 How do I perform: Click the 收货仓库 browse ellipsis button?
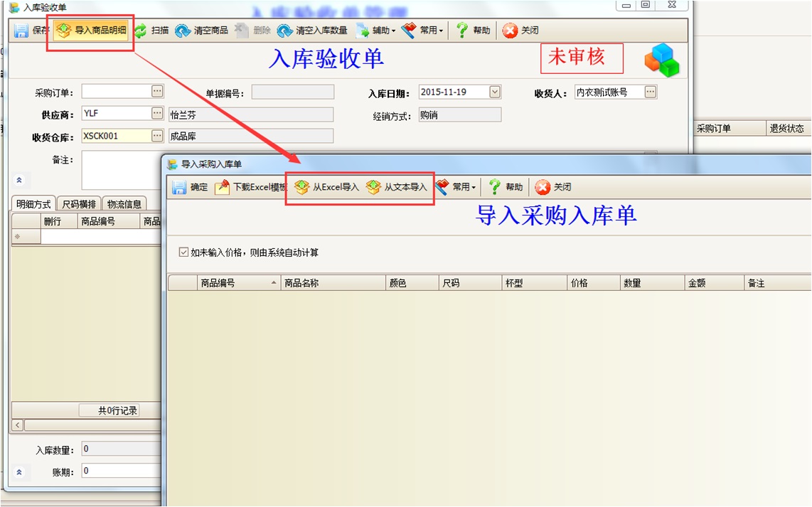click(157, 136)
